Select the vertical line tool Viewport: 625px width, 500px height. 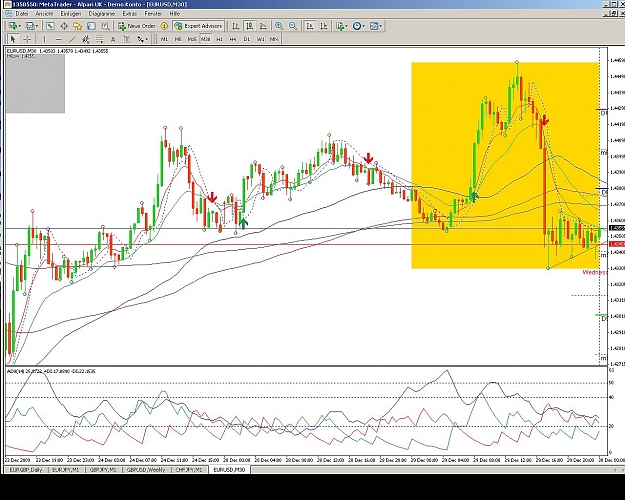(44, 39)
